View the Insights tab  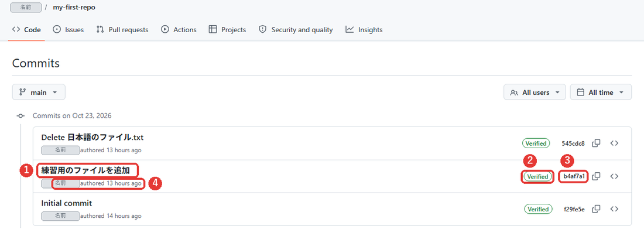point(364,30)
